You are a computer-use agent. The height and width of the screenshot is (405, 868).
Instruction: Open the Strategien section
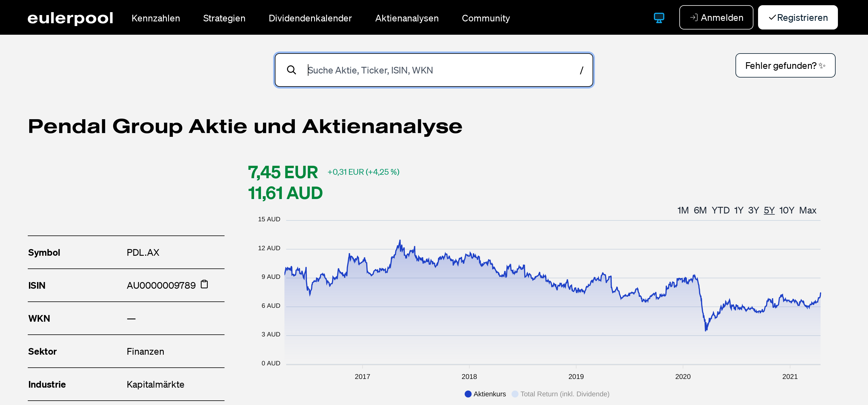pos(224,18)
